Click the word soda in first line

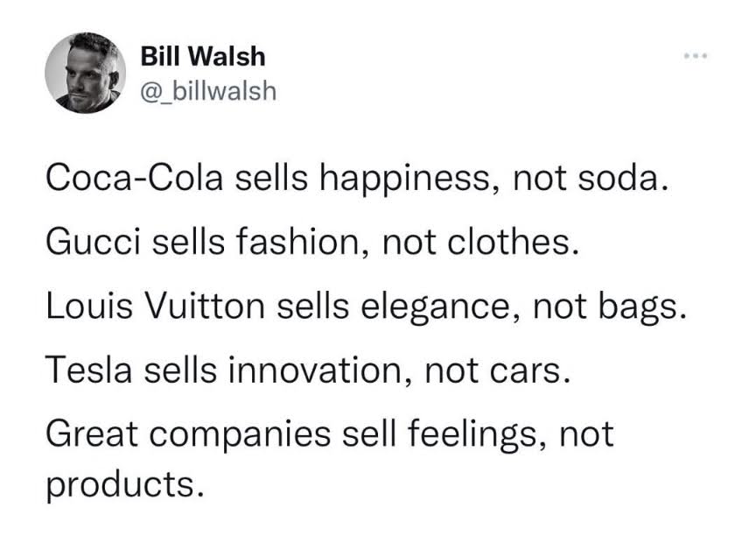tap(623, 178)
